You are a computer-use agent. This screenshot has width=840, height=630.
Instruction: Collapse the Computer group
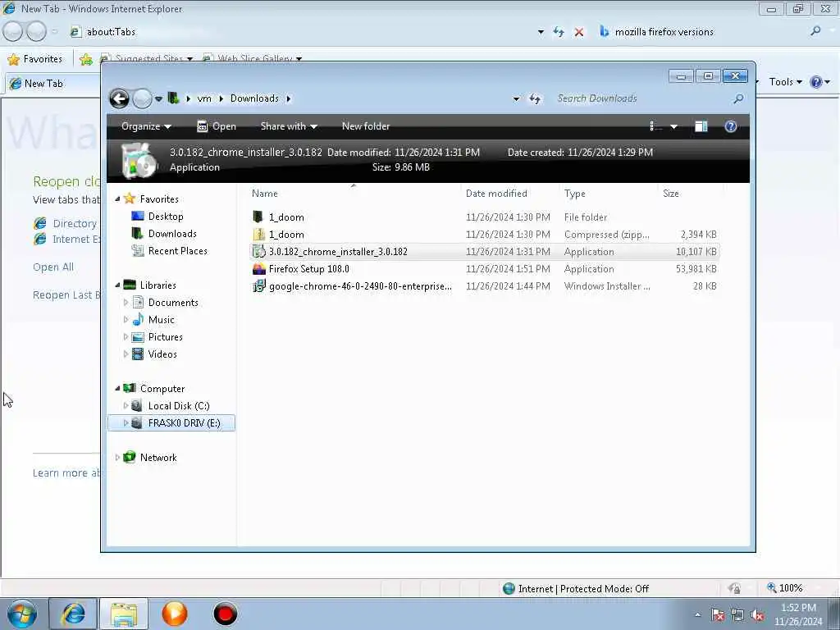117,388
